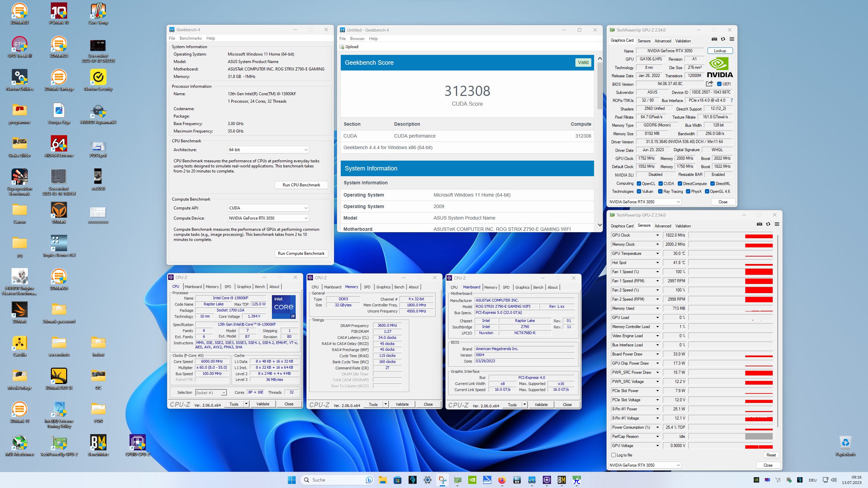Screen dimensions: 868x488
Task: Open the AIDA64 Extreme desktop icon
Action: pyautogui.click(x=59, y=146)
